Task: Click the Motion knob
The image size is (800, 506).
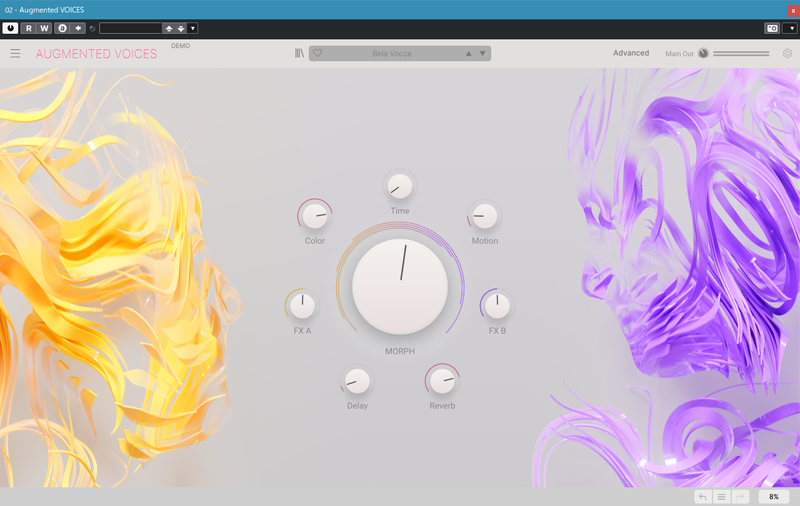Action: pos(485,216)
